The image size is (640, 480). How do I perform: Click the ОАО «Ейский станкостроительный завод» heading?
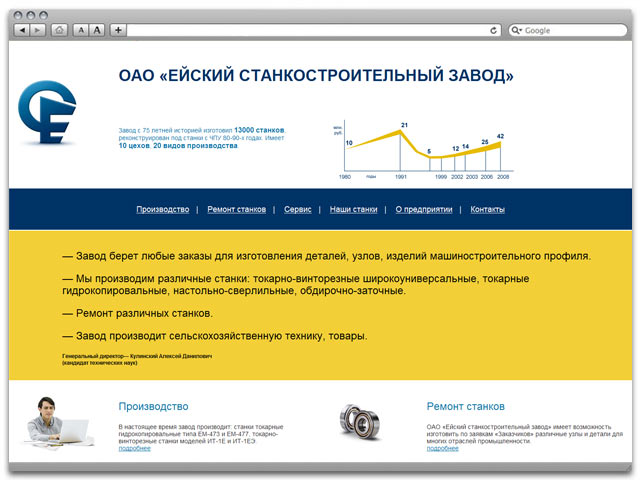point(316,76)
